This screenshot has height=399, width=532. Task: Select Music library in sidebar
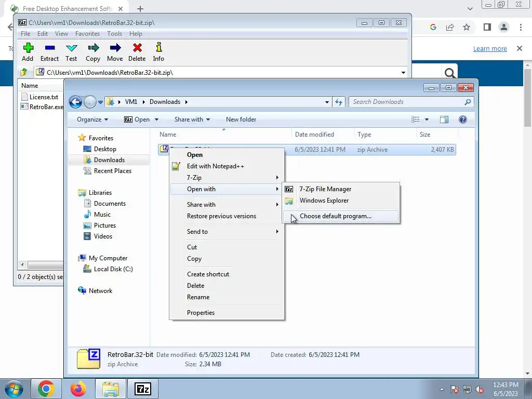pyautogui.click(x=102, y=215)
